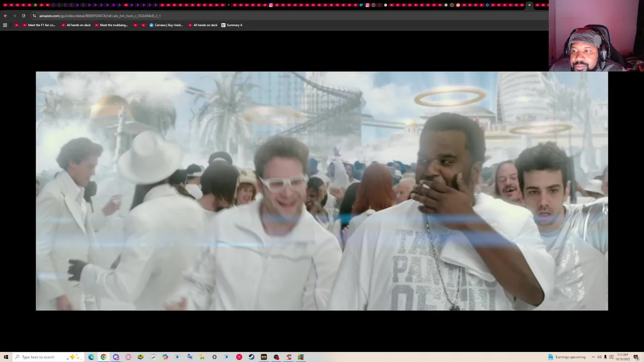Open the site information icon beside the URL
This screenshot has height=362, width=644.
tap(34, 16)
